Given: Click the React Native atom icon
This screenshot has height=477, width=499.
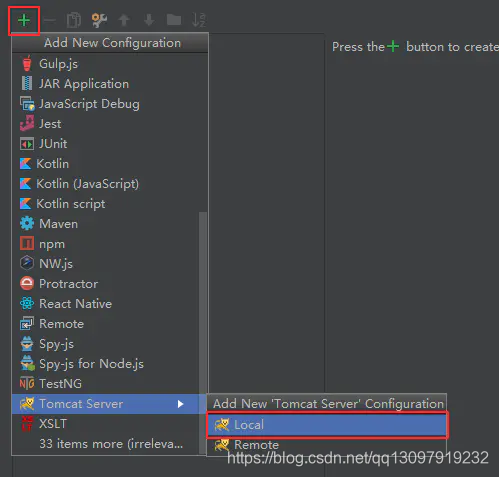Looking at the screenshot, I should 27,303.
